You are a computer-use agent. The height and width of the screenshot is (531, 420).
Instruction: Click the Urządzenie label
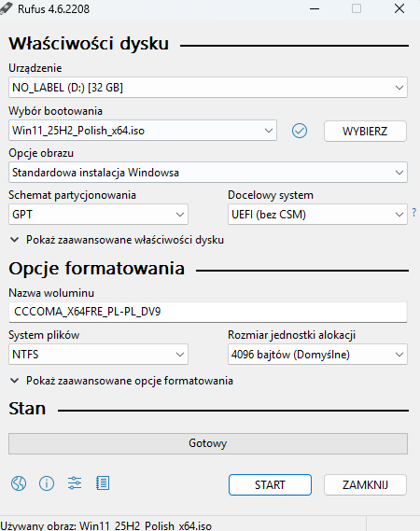point(35,68)
